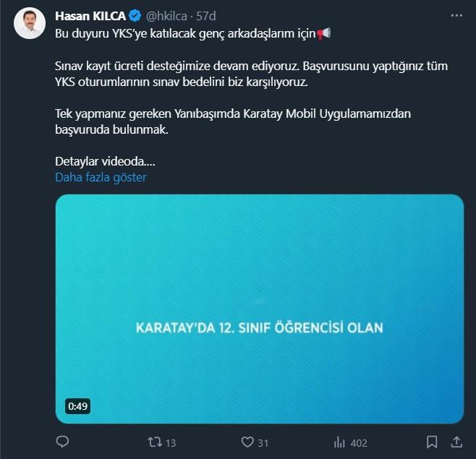476x459 pixels.
Task: Click the like count 31
Action: [x=264, y=443]
